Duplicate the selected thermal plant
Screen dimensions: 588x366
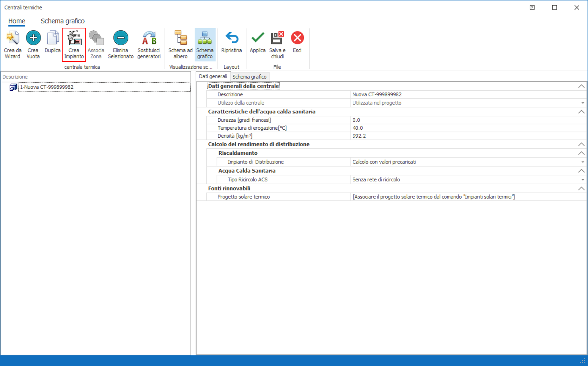pyautogui.click(x=52, y=42)
